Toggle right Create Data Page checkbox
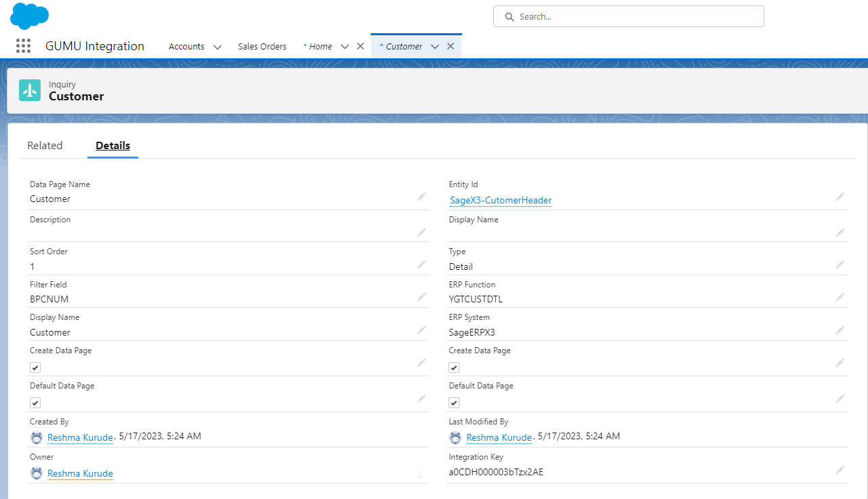Screen dimensions: 868x499 click(454, 367)
